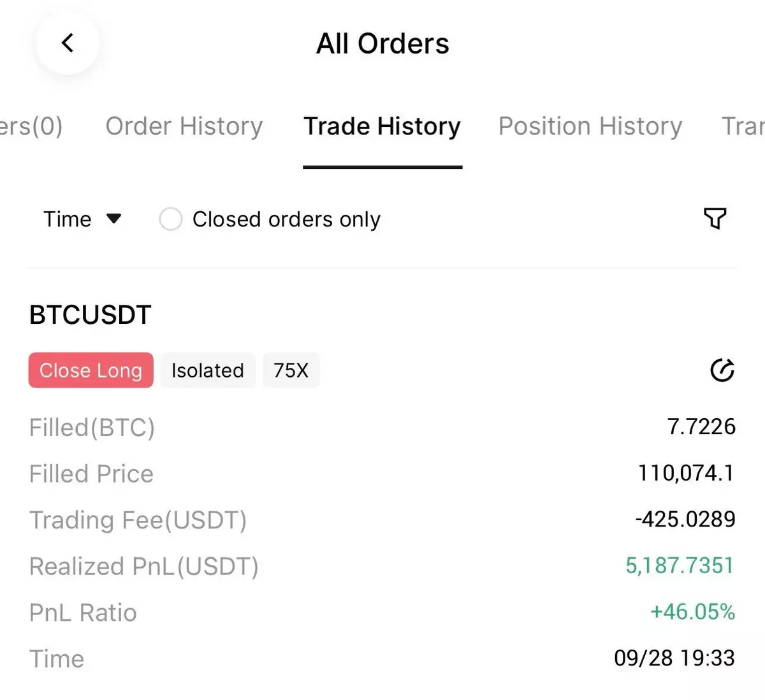Go to partially visible Open Orders tab
This screenshot has height=700, width=765.
[31, 126]
